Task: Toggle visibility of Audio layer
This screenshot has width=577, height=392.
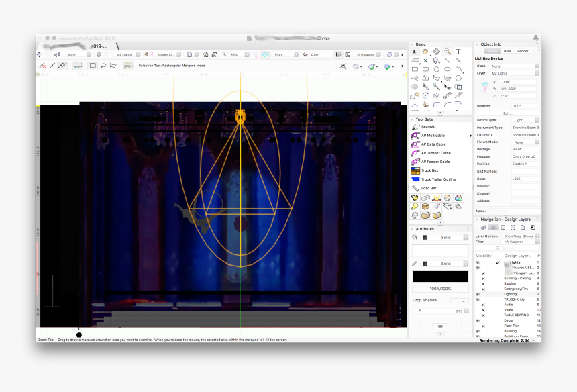Action: pyautogui.click(x=483, y=305)
